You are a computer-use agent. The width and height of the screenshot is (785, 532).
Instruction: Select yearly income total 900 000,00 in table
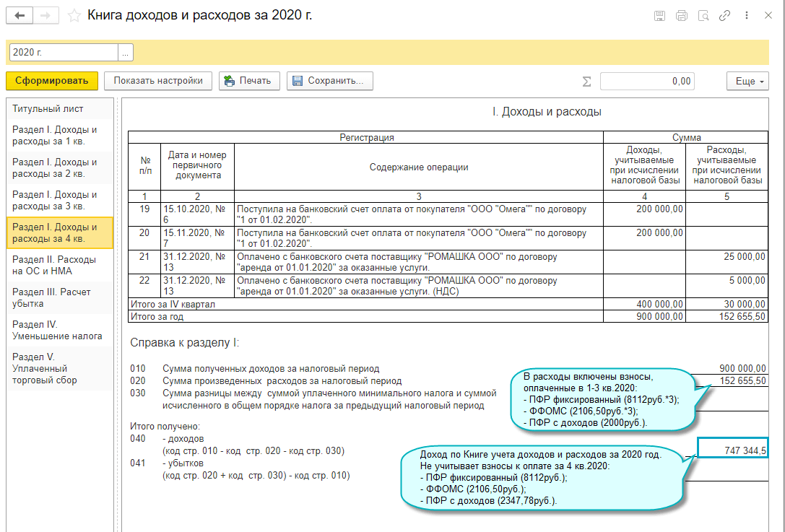pos(644,316)
